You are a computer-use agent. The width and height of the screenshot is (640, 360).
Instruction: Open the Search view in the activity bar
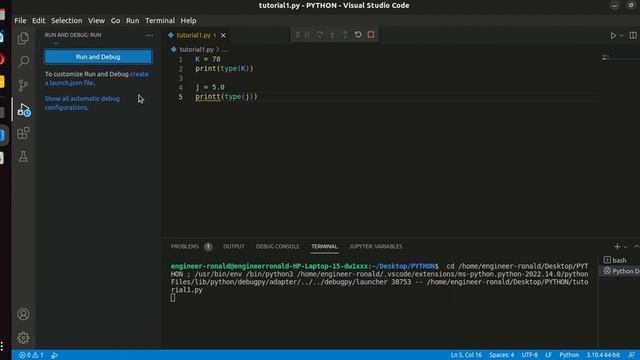tap(23, 62)
